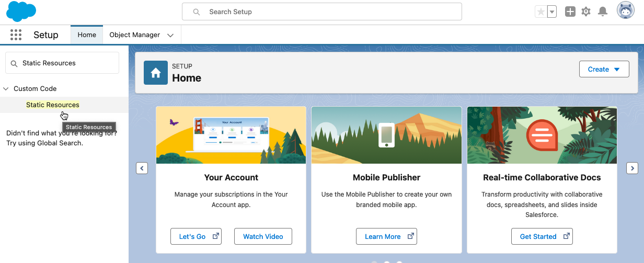
Task: Click the favorites star icon
Action: click(540, 12)
